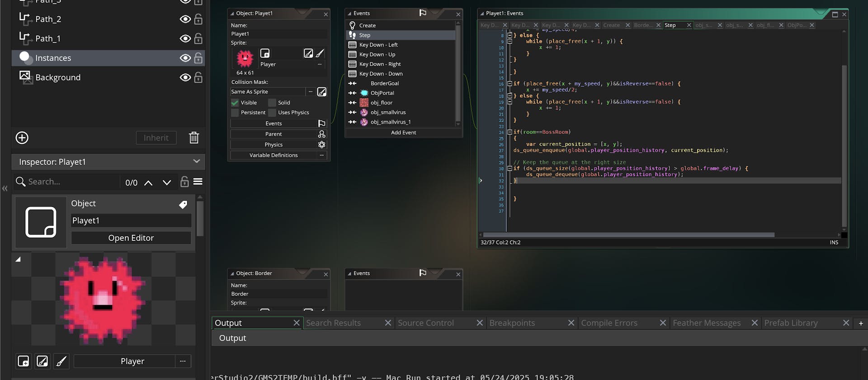
Task: Open the Inspector hamburger menu
Action: pyautogui.click(x=198, y=182)
